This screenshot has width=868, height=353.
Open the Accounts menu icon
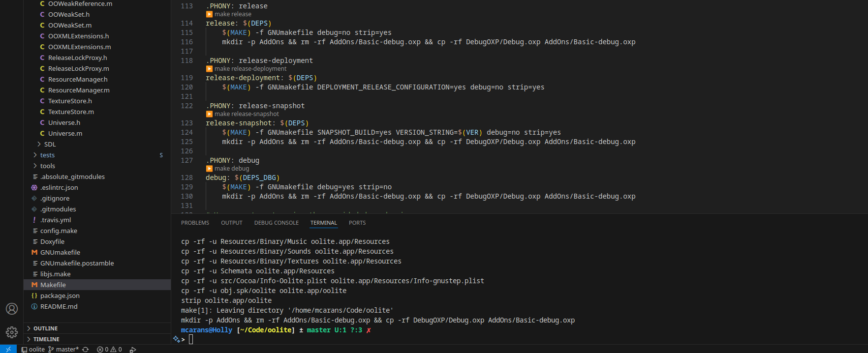[12, 309]
